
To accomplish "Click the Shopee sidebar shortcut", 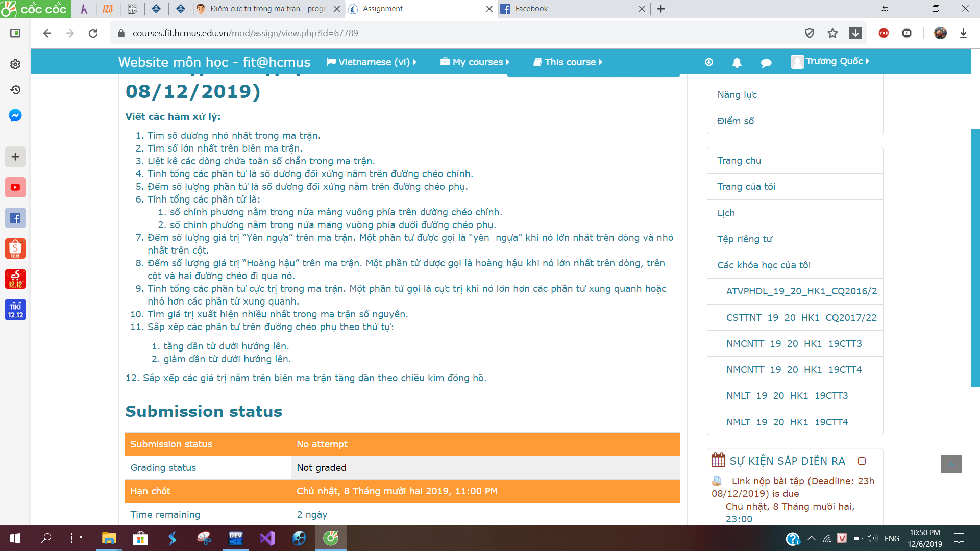I will point(15,248).
